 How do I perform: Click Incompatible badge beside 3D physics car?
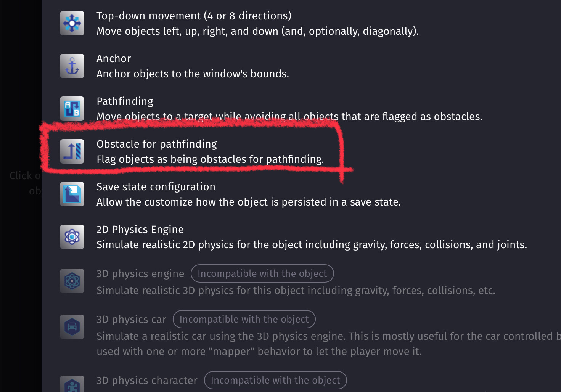[244, 319]
